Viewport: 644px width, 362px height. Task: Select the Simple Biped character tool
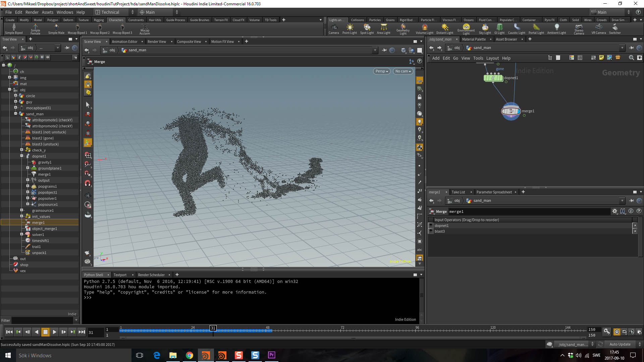[14, 28]
